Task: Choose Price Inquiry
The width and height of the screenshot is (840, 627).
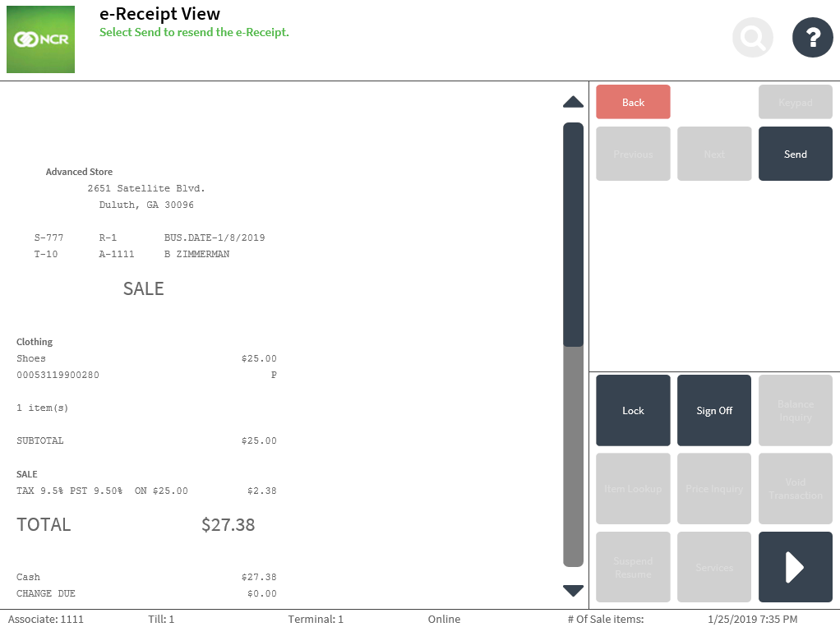Action: pos(714,489)
